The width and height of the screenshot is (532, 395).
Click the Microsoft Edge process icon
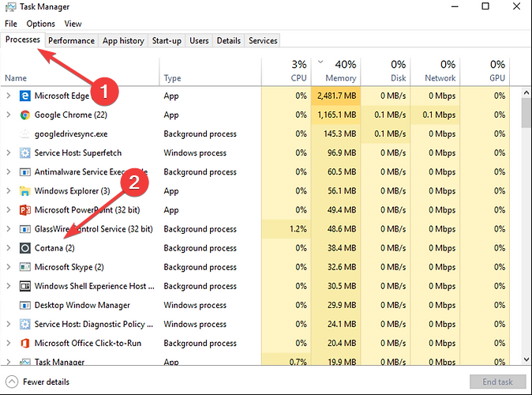pyautogui.click(x=24, y=96)
